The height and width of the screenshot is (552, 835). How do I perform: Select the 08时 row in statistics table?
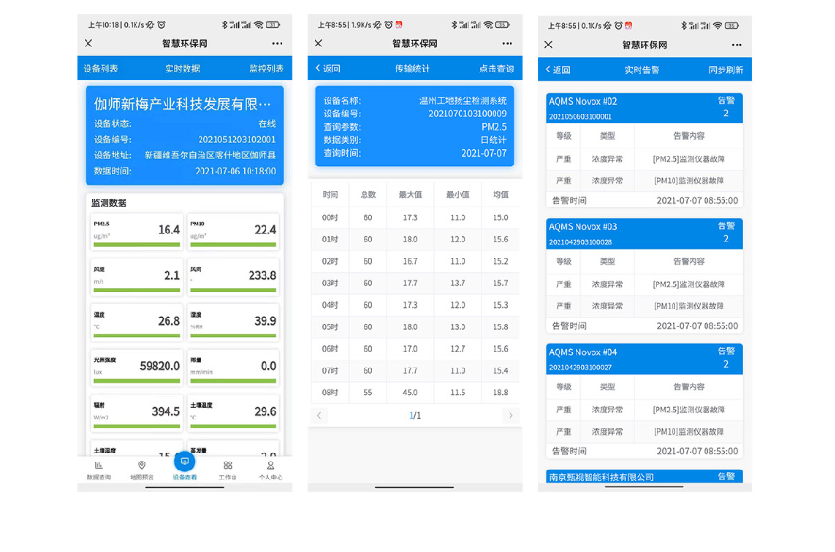point(415,392)
